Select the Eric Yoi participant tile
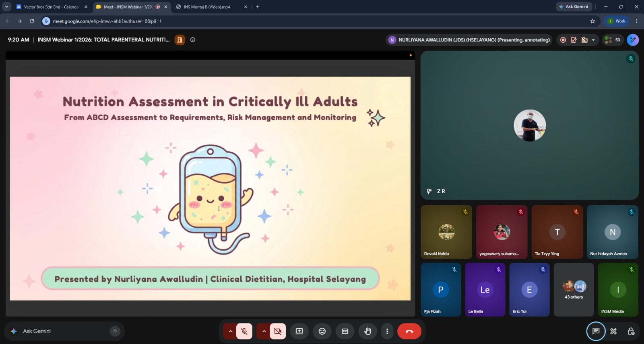This screenshot has width=644, height=344. (529, 290)
